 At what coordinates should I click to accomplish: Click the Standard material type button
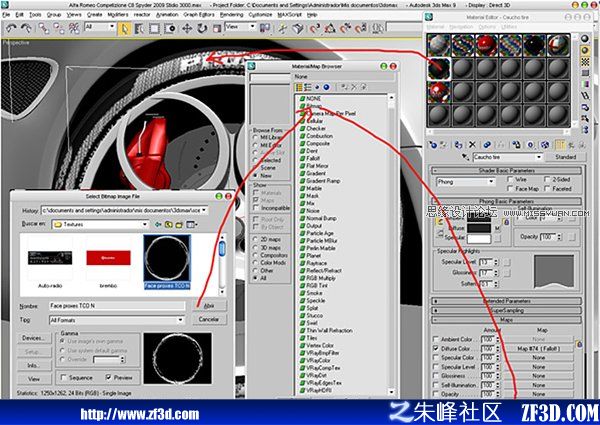pyautogui.click(x=566, y=157)
